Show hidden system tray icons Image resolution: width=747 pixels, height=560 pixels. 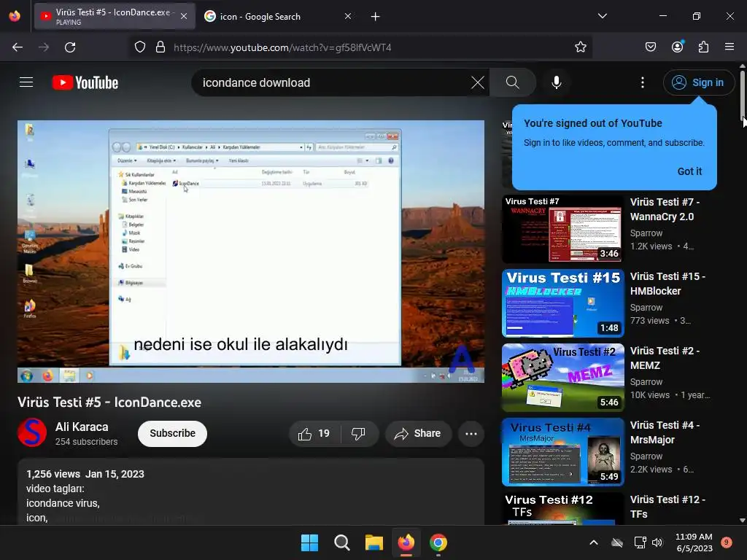pyautogui.click(x=594, y=542)
